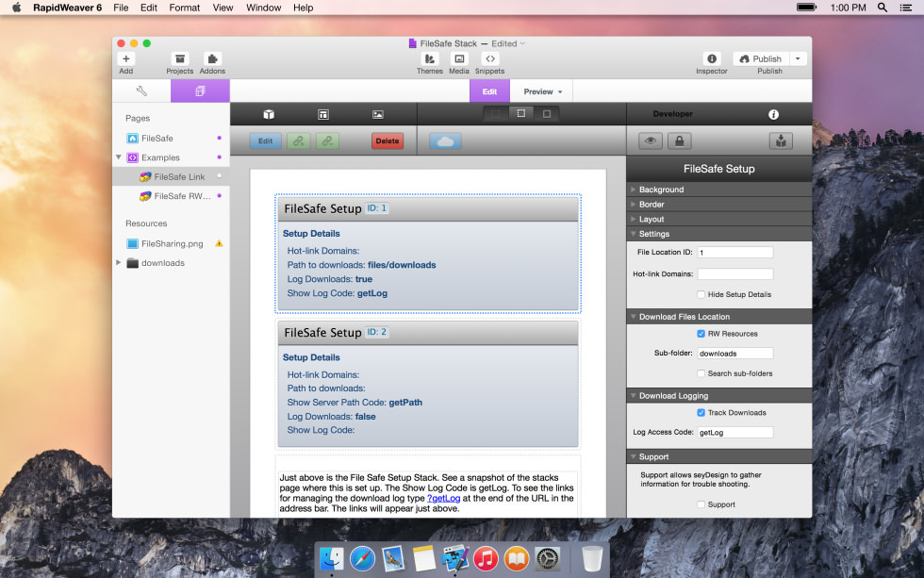Uncheck the RW Resources checkbox

701,334
